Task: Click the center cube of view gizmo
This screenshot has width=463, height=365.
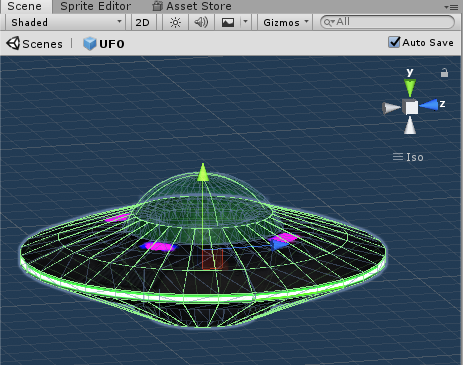Action: (x=410, y=107)
